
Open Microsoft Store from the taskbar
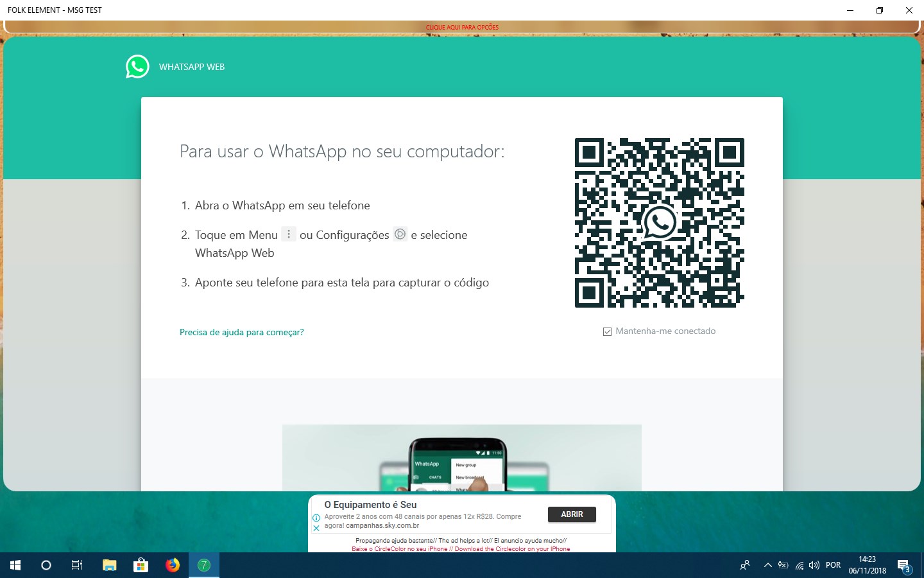pos(141,565)
